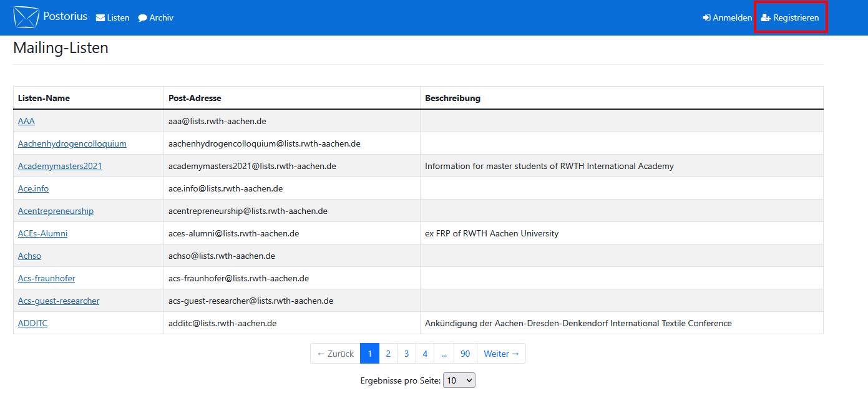Open the Ace.info mailing list
Image resolution: width=868 pixels, height=411 pixels.
[x=33, y=188]
